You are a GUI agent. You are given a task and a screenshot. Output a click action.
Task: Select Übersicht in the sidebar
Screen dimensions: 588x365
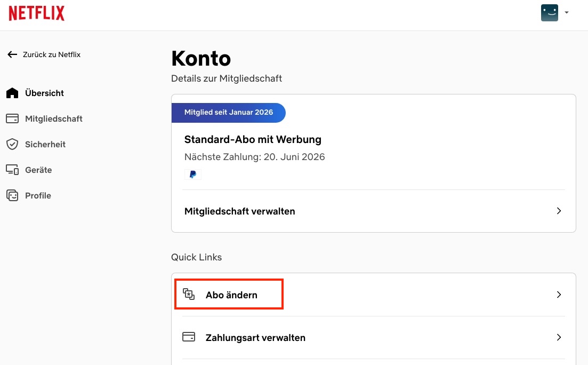coord(44,93)
